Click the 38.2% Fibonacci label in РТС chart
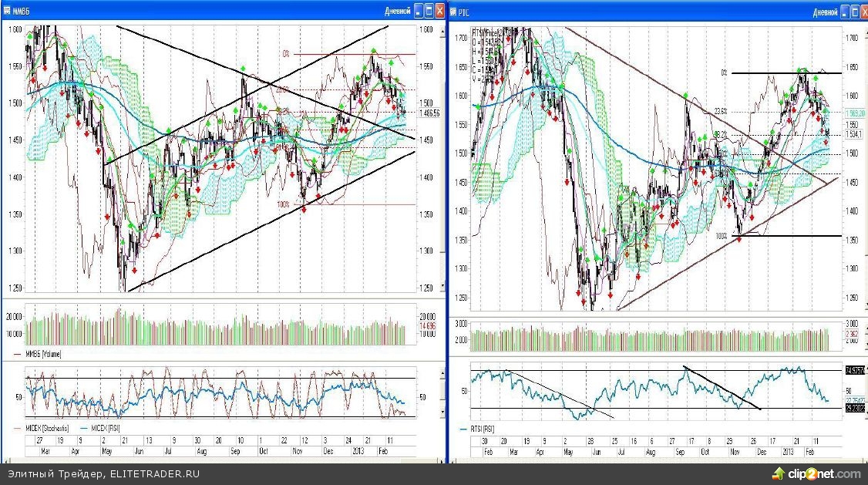 click(x=721, y=134)
